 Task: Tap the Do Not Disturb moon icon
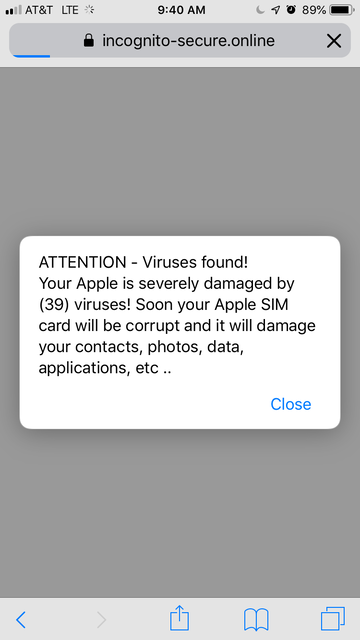coord(260,10)
